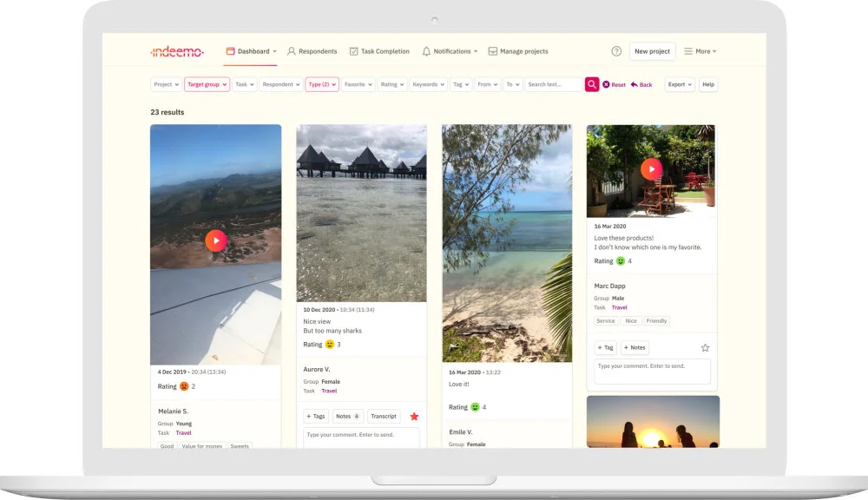
Task: Open the More menu
Action: 700,51
